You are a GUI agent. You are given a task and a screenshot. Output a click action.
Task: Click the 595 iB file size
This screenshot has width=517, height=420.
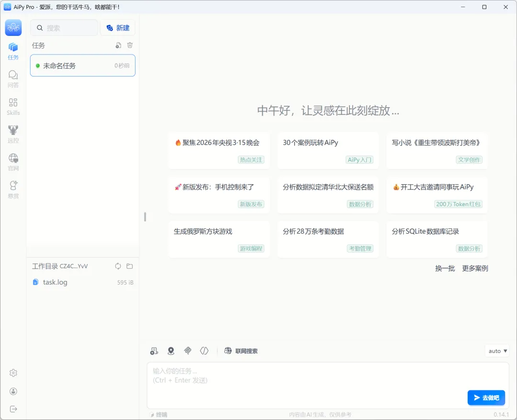(x=125, y=283)
